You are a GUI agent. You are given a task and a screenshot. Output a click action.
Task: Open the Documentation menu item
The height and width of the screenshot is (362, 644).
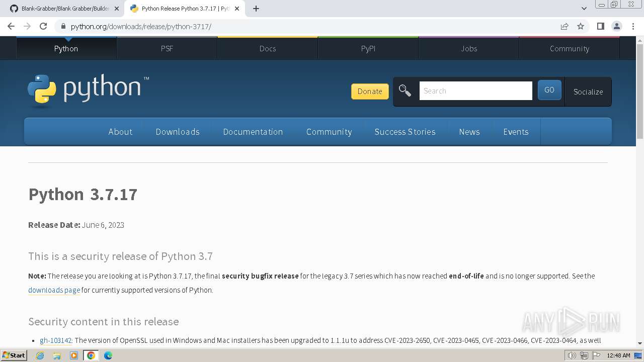pyautogui.click(x=253, y=132)
